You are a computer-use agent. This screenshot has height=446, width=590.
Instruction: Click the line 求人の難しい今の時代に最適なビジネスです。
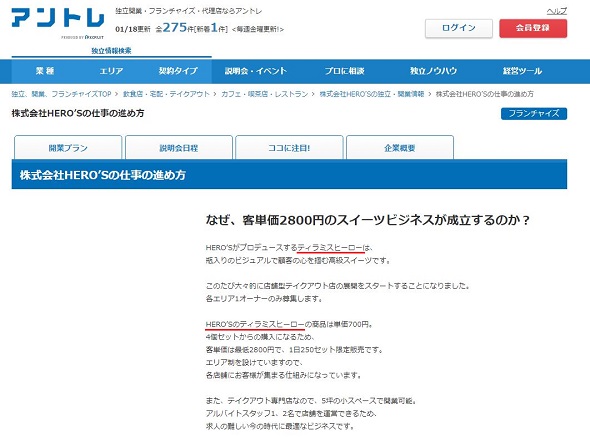(280, 426)
